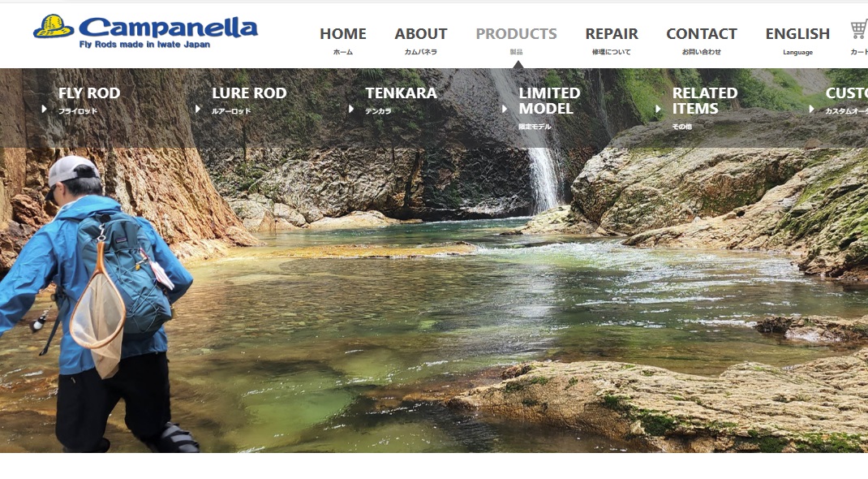Click the arrow beside RELATED ITEMS
This screenshot has height=479, width=868.
pyautogui.click(x=658, y=109)
